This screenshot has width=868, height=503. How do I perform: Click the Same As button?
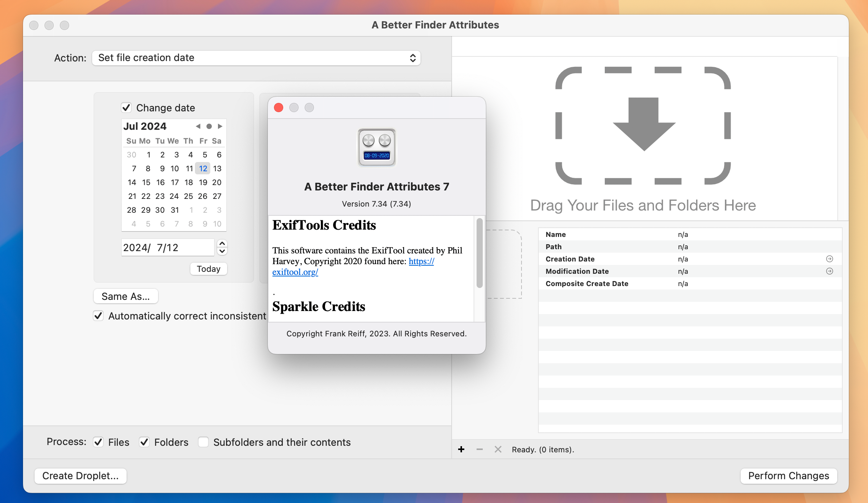125,296
